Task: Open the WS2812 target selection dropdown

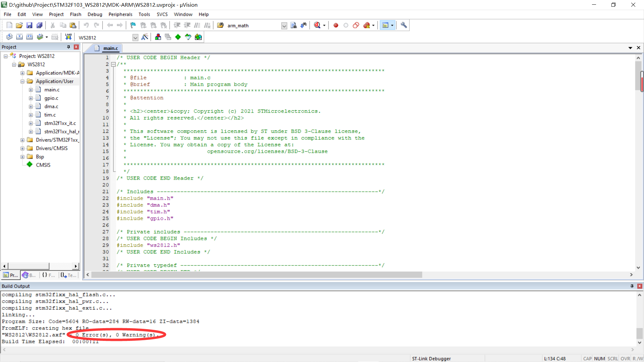Action: pyautogui.click(x=135, y=37)
